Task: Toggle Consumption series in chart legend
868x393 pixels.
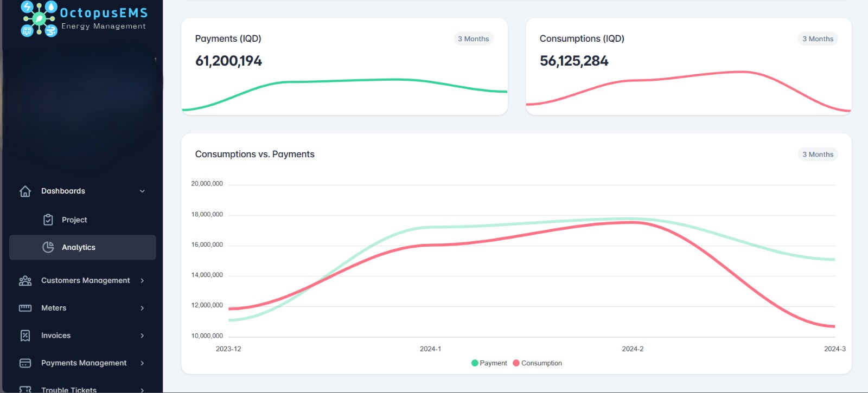Action: click(x=537, y=363)
